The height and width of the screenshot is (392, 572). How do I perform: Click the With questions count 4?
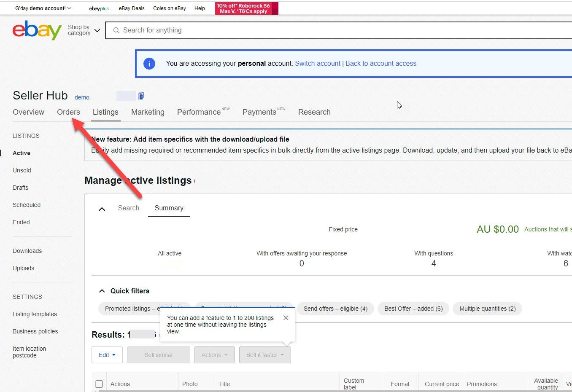coord(434,263)
